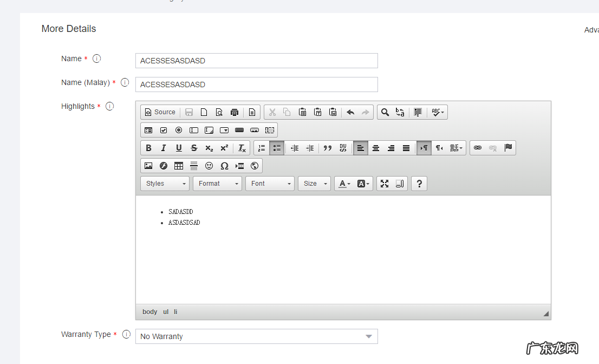Insert a smiley emoticon
Screen dimensions: 599x364
209,166
